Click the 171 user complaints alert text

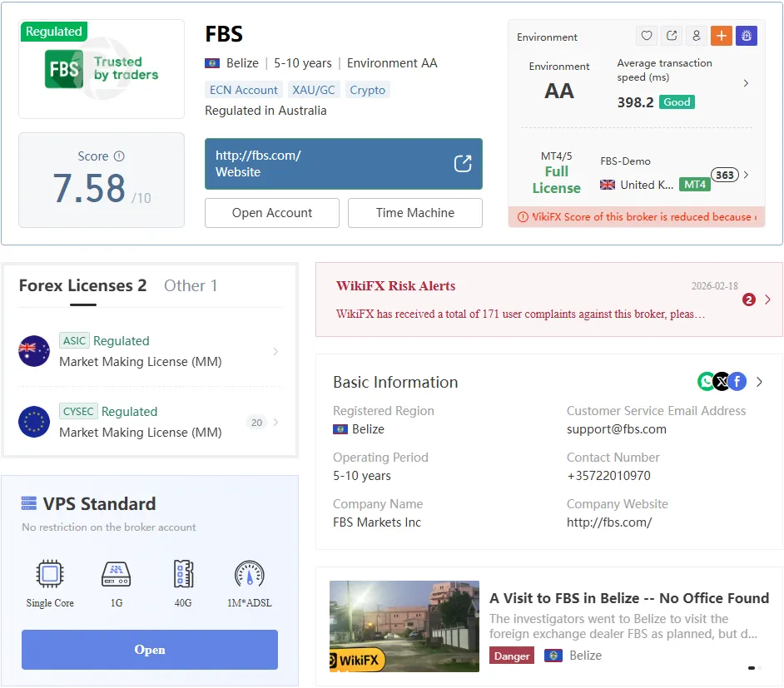click(x=520, y=314)
